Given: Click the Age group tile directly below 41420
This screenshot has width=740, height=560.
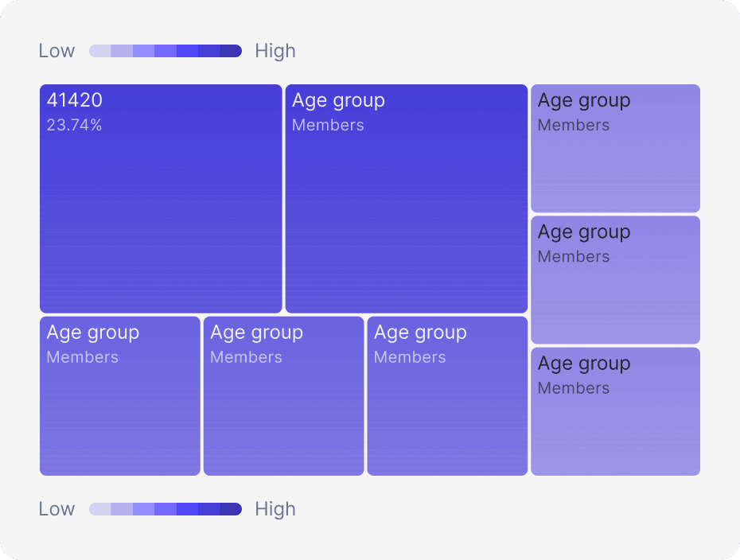Looking at the screenshot, I should (120, 406).
